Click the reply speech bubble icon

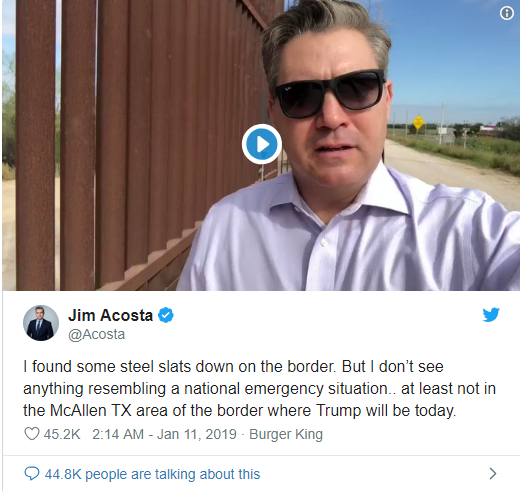(32, 473)
